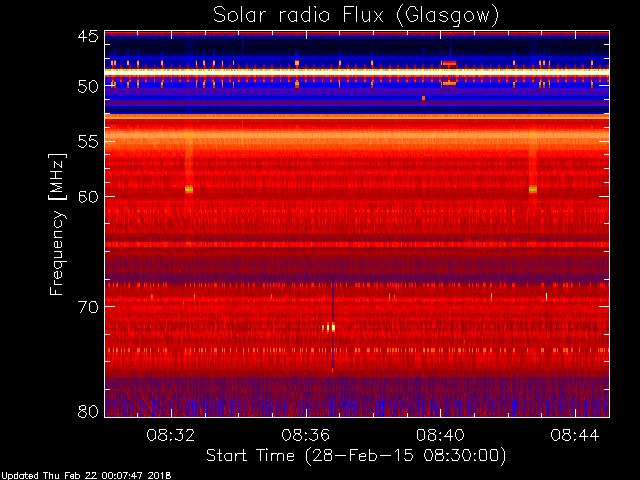Screen dimensions: 640x480
Task: Click the 'Updated Thu Feb 22 00:07:47 2018' text
Action: pos(86,476)
